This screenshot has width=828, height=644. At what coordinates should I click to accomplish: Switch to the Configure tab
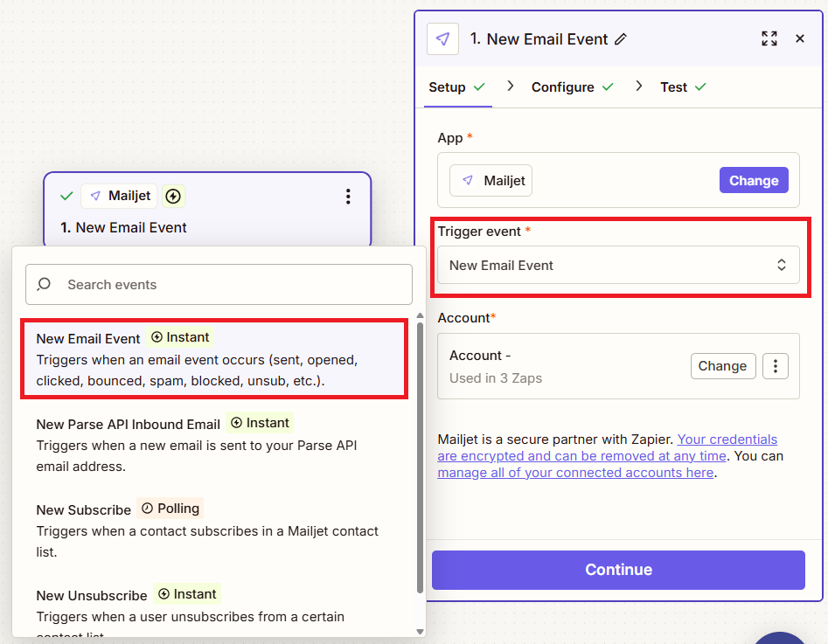click(573, 87)
